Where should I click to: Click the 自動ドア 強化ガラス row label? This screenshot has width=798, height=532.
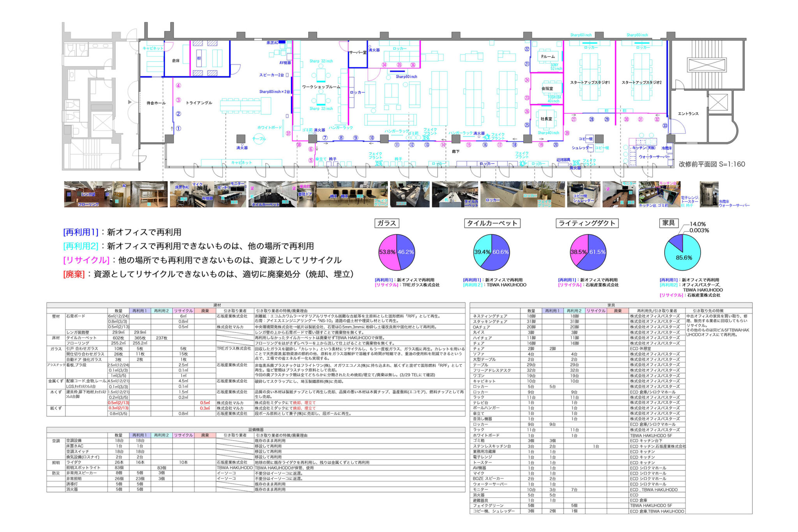(84, 360)
